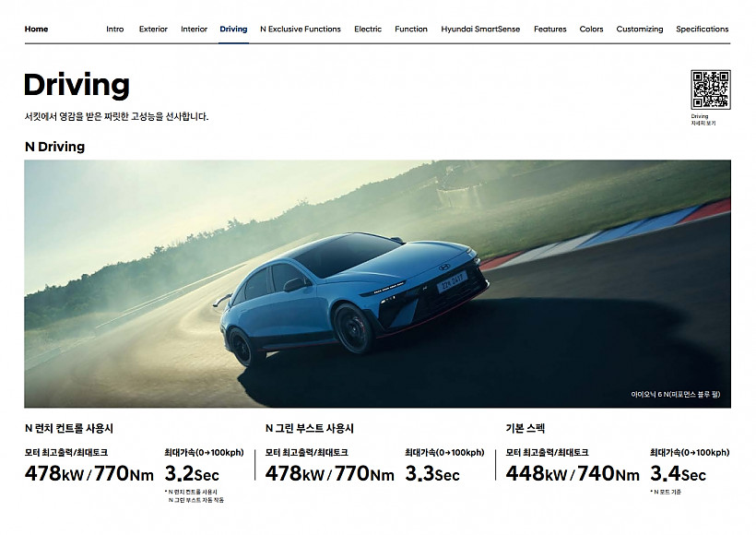Image resolution: width=756 pixels, height=535 pixels.
Task: Click the N Driving section title
Action: 54,147
